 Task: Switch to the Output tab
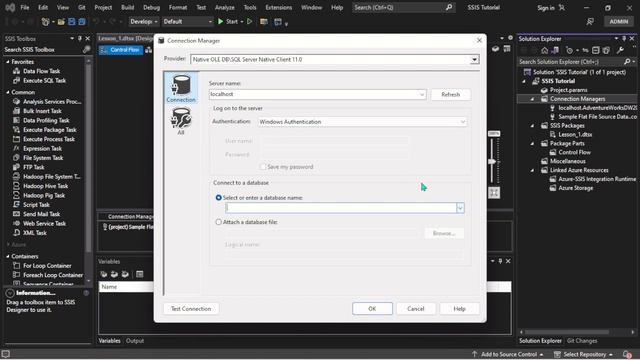point(135,341)
